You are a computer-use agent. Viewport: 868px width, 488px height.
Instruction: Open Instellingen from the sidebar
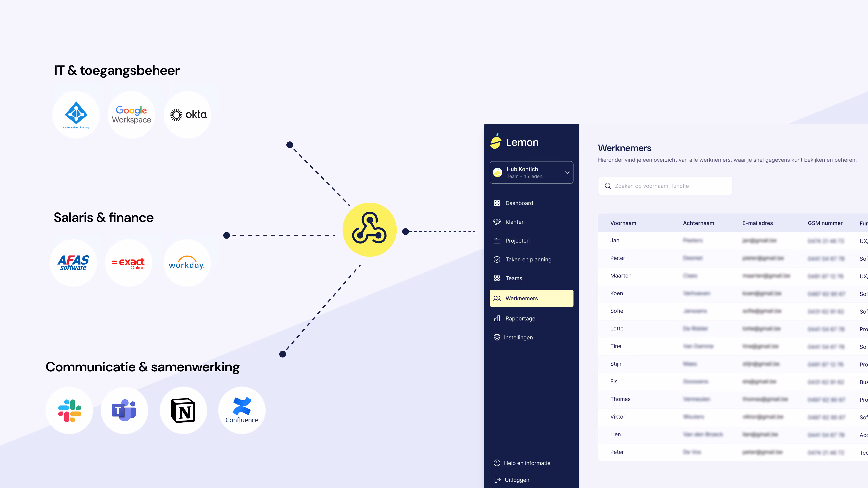(x=518, y=338)
